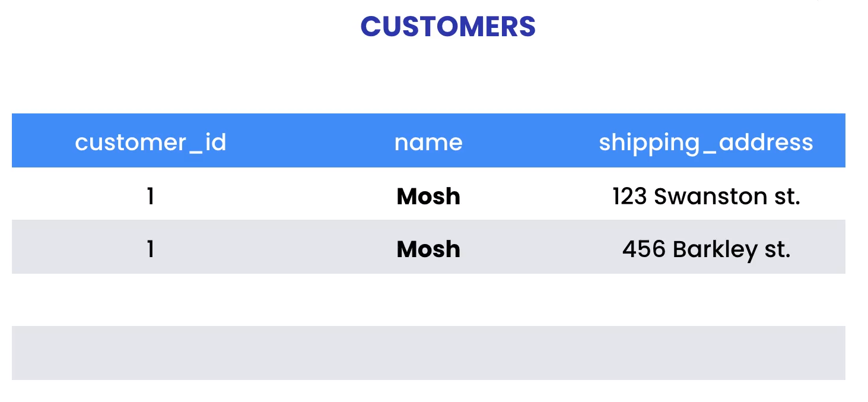Select the customer_id column header
The height and width of the screenshot is (402, 868).
coord(151,143)
